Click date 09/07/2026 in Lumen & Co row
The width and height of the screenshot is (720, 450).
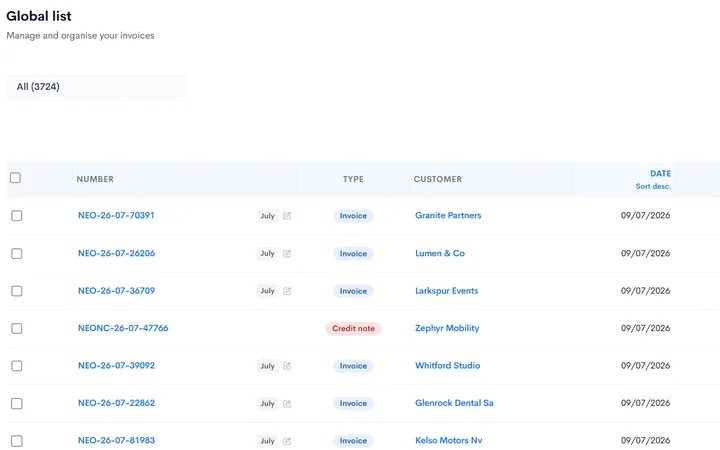645,253
